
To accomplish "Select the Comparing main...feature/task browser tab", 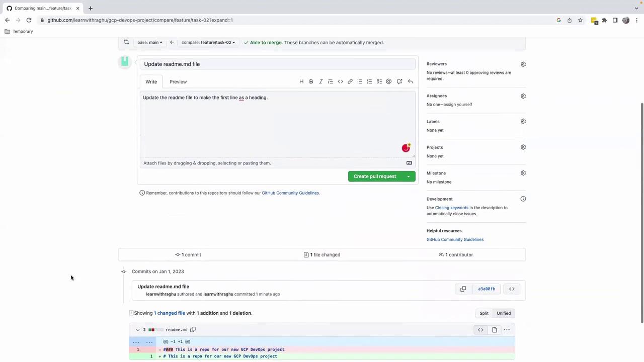I will pyautogui.click(x=43, y=8).
